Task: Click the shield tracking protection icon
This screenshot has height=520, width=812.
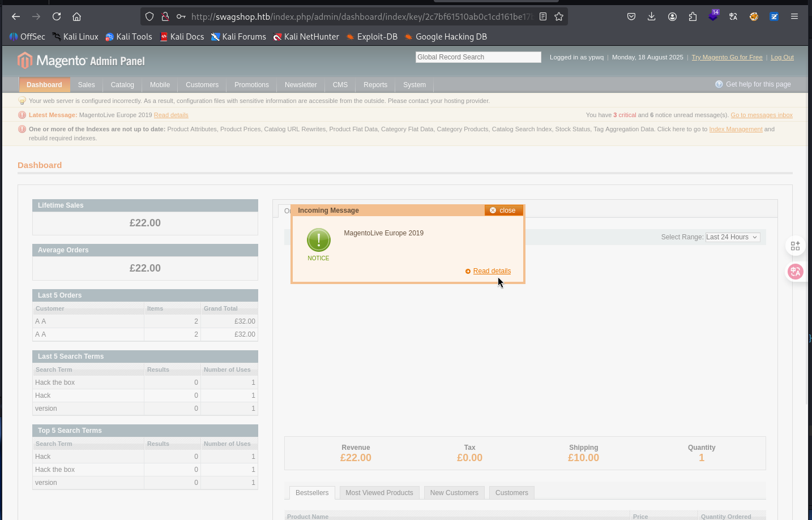Action: [x=149, y=16]
